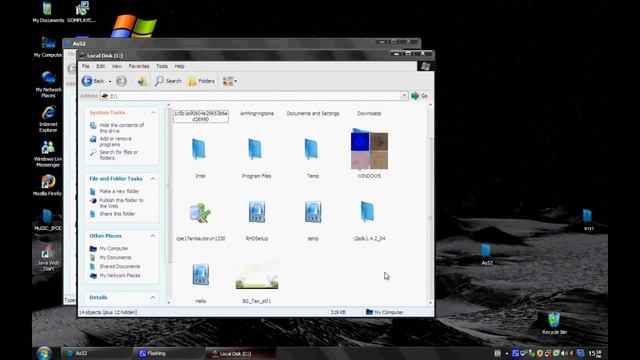This screenshot has width=640, height=360.
Task: Click Search for files or folders link
Action: (x=118, y=155)
